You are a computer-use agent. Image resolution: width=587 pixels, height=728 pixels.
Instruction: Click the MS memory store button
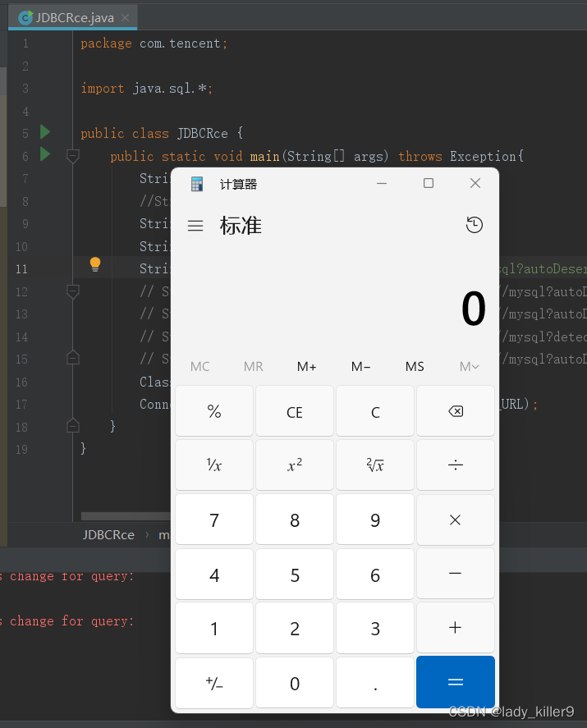click(415, 367)
